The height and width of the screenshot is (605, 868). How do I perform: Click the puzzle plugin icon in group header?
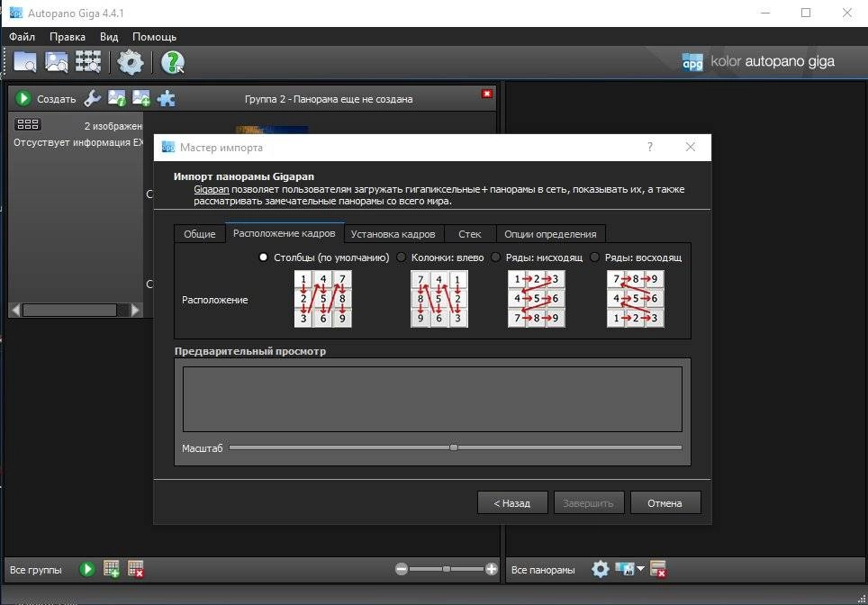pyautogui.click(x=166, y=98)
